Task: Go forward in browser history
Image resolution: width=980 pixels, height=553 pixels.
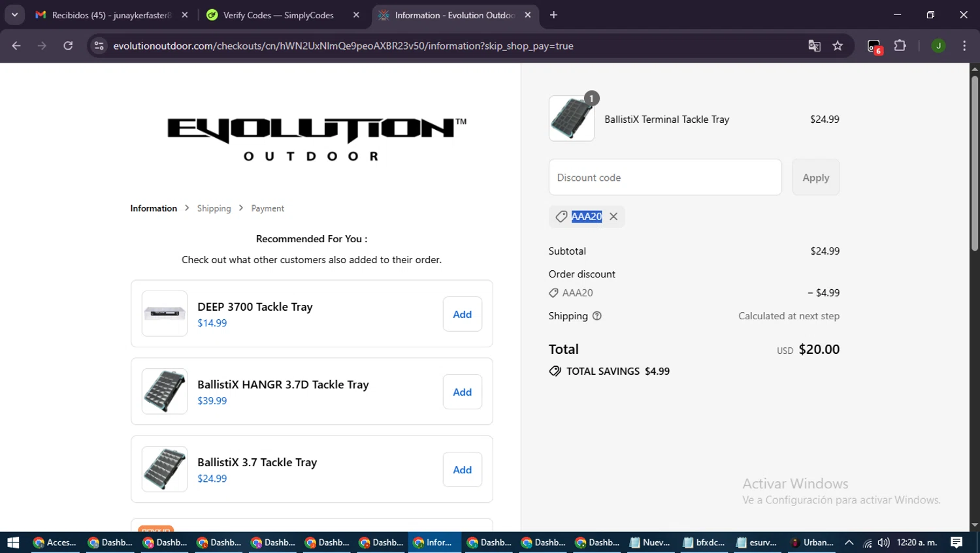Action: 42,46
